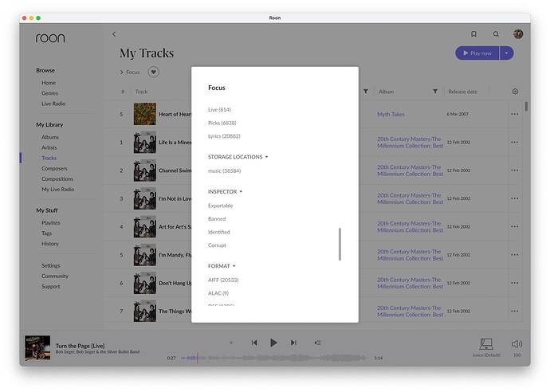Select the Exportable inspector filter
Screen dimensions: 550x392
pyautogui.click(x=220, y=206)
